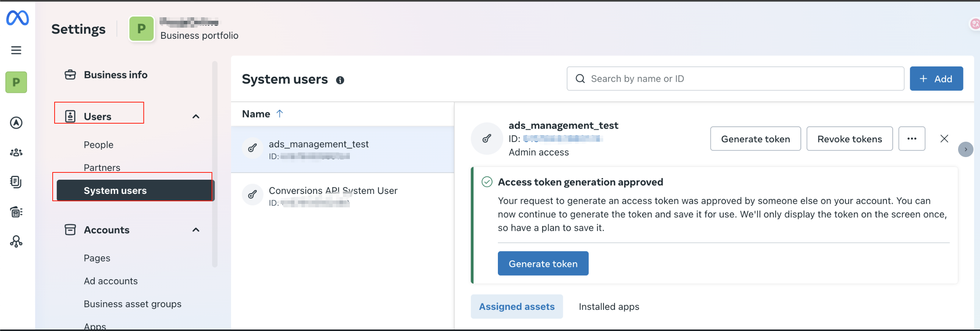The width and height of the screenshot is (980, 331).
Task: Click the blue Generate token button
Action: click(x=542, y=263)
